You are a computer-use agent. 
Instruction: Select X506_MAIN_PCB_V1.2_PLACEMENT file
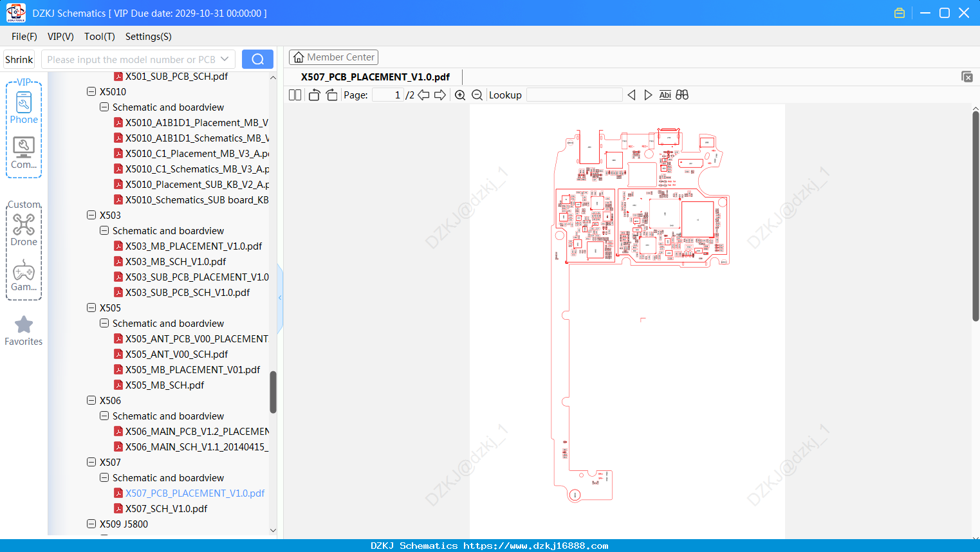coord(192,431)
